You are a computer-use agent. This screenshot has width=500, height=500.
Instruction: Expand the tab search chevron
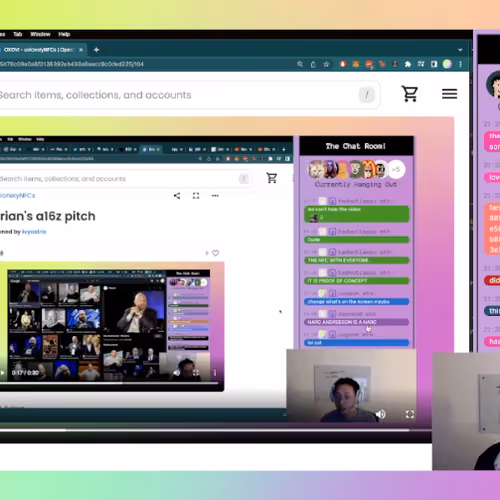point(460,50)
